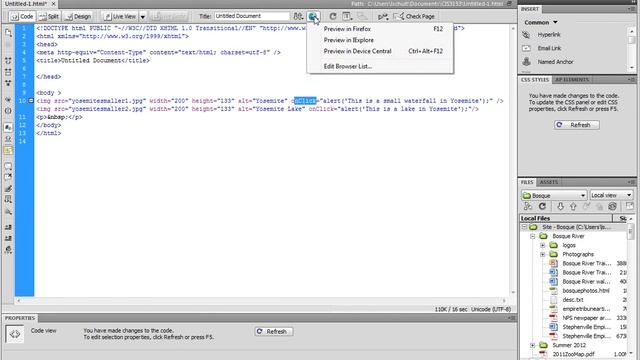Choose Preview in IExplore
This screenshot has height=360, width=640.
coord(380,40)
